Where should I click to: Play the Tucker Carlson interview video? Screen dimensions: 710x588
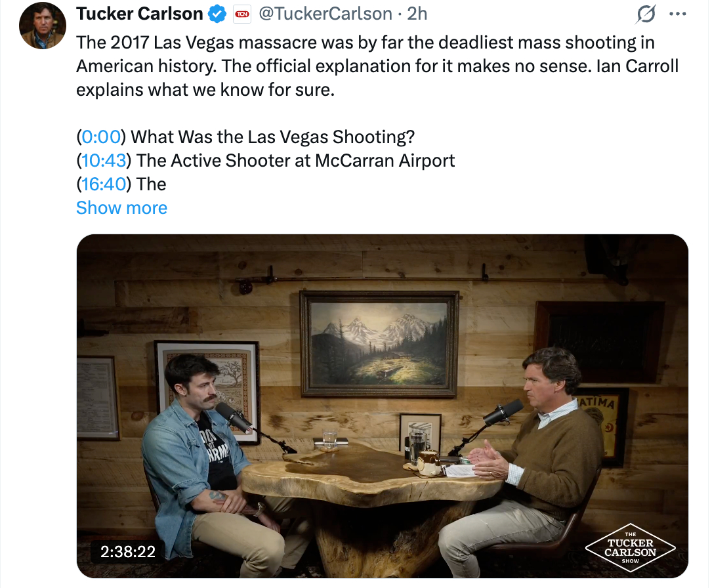tap(382, 406)
